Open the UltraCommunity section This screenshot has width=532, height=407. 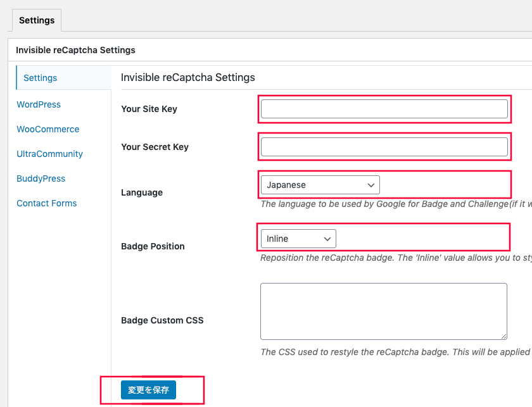coord(49,154)
